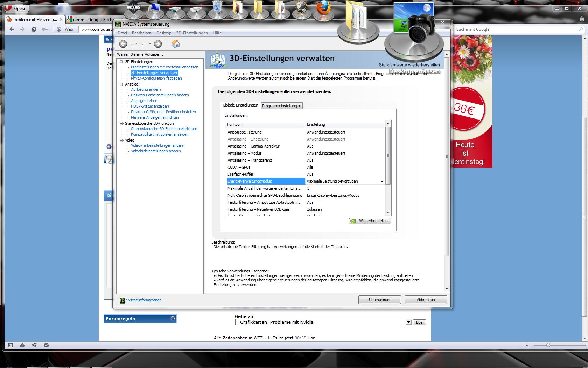
Task: Select the Dreifach-Puffer setting row
Action: point(305,175)
